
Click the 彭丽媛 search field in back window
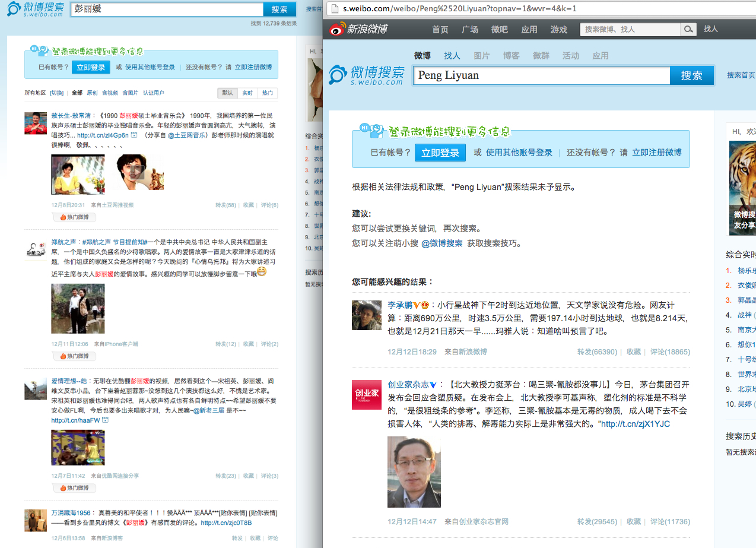click(167, 9)
